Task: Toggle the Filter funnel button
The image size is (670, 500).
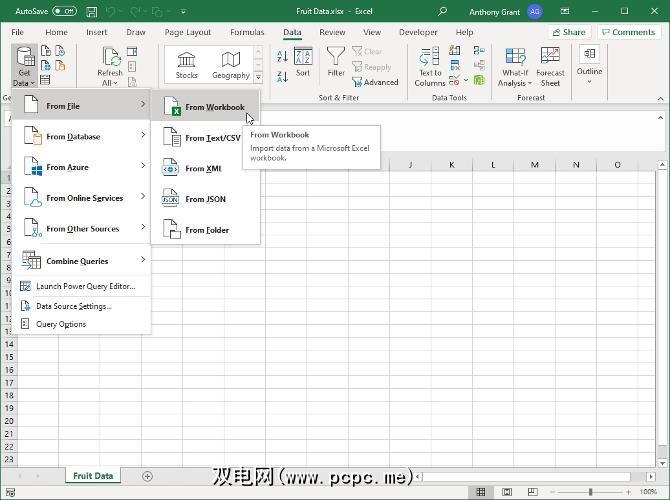Action: tap(336, 62)
